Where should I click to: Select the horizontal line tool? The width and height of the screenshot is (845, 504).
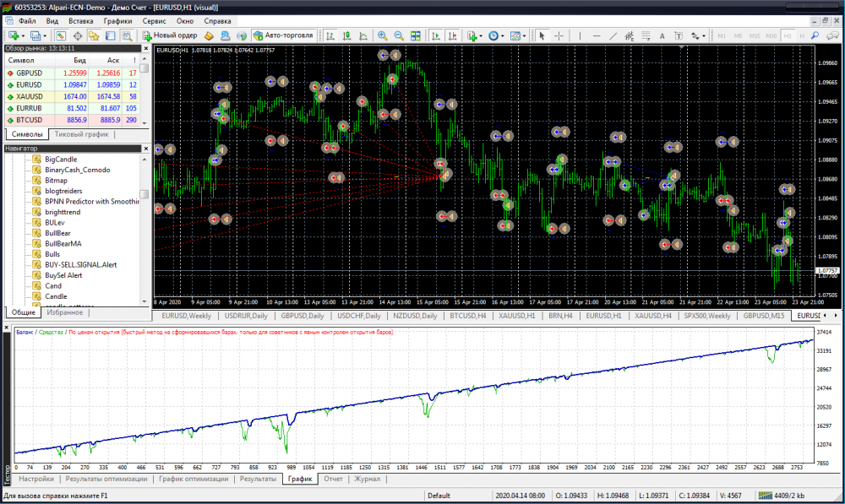click(596, 35)
